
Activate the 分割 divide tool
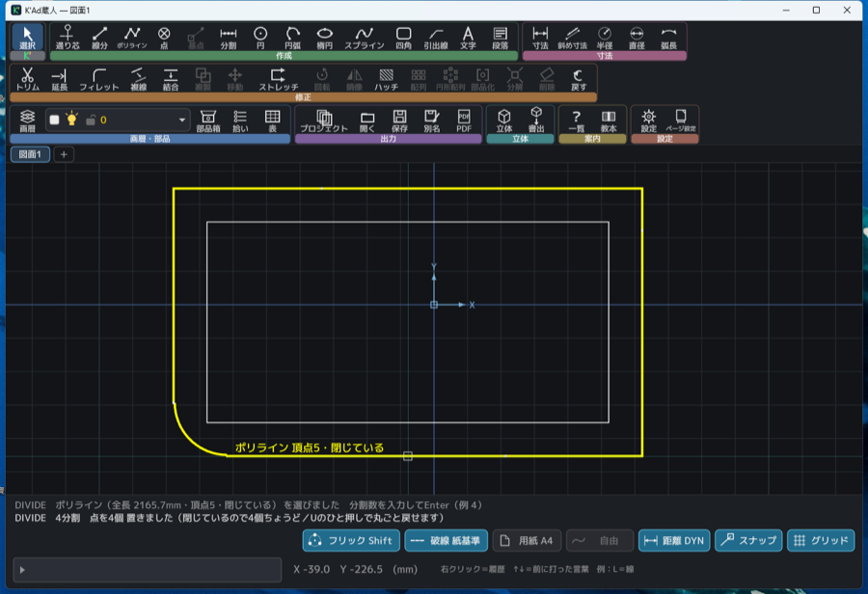pyautogui.click(x=228, y=38)
